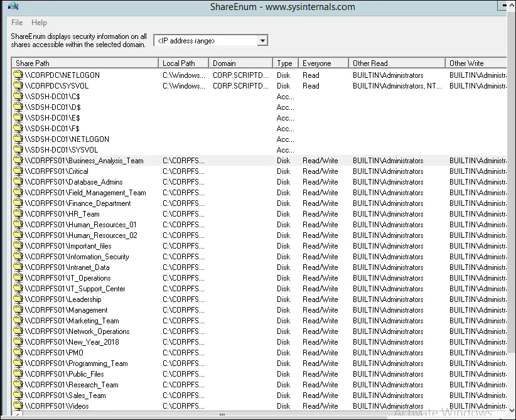Select the \\CORPFS01\New_Year_2018 share path
The width and height of the screenshot is (516, 420).
tap(72, 342)
